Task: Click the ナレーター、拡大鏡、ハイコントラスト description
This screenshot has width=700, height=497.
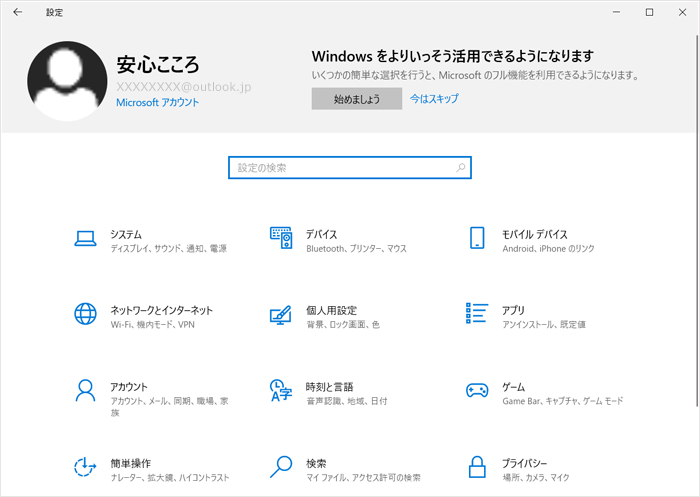Action: coord(170,478)
